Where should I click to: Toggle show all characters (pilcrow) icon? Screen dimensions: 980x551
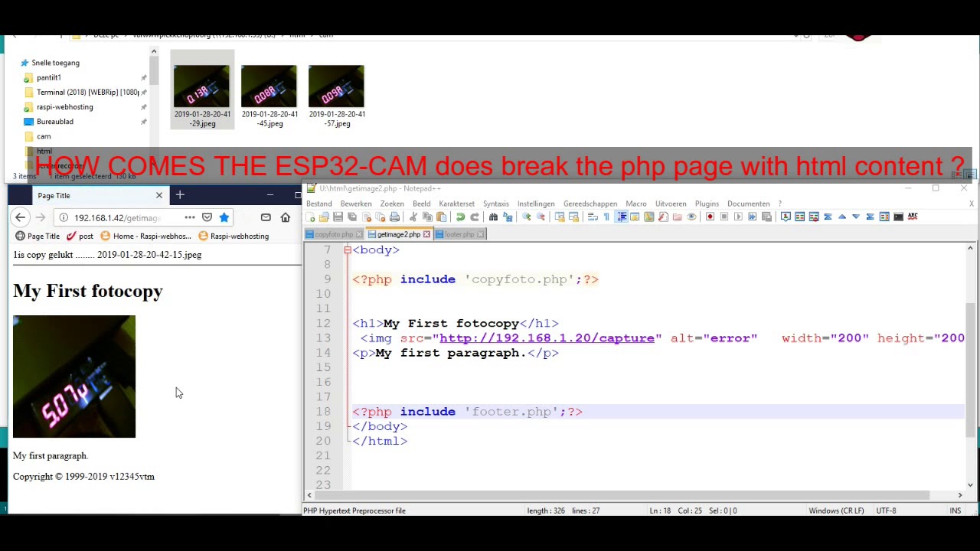click(606, 217)
